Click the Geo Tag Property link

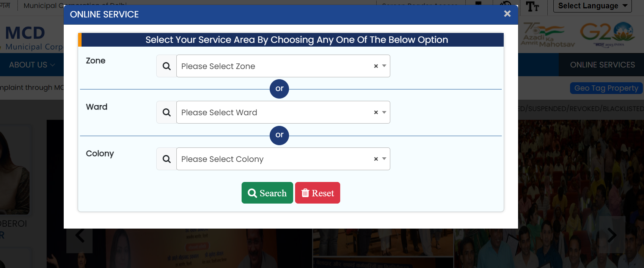tap(606, 88)
